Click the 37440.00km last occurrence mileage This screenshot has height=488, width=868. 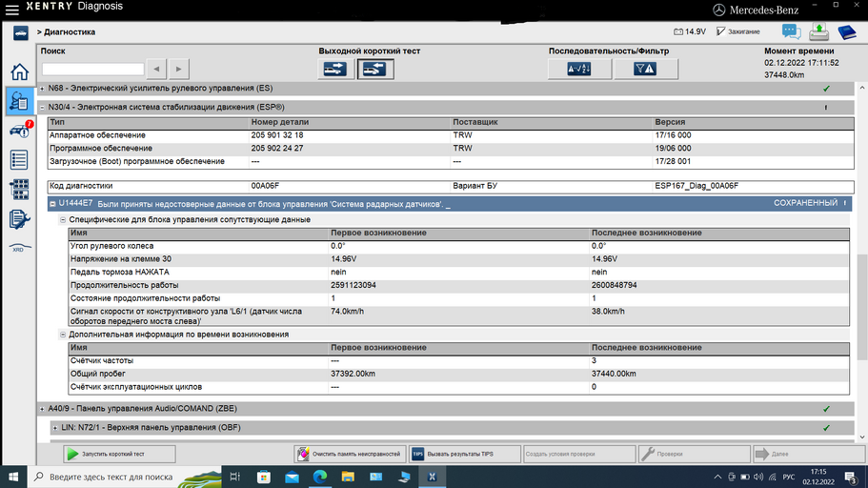click(x=614, y=374)
